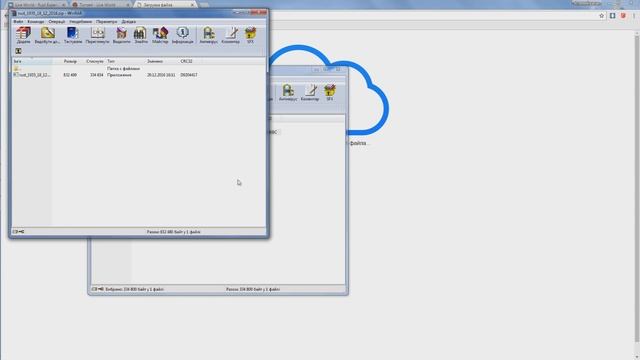Open the Help (Довідка) menu
Screen dimensions: 640x360
tap(129, 22)
